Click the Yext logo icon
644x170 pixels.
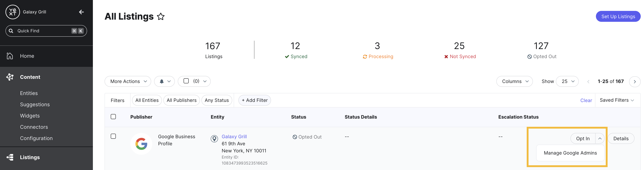pyautogui.click(x=13, y=12)
